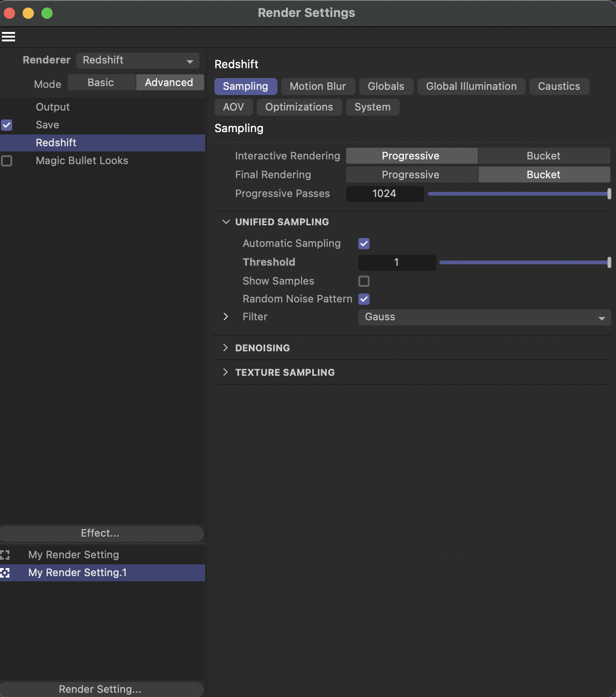Adjust the Threshold slider
This screenshot has width=616, height=697.
(x=523, y=262)
